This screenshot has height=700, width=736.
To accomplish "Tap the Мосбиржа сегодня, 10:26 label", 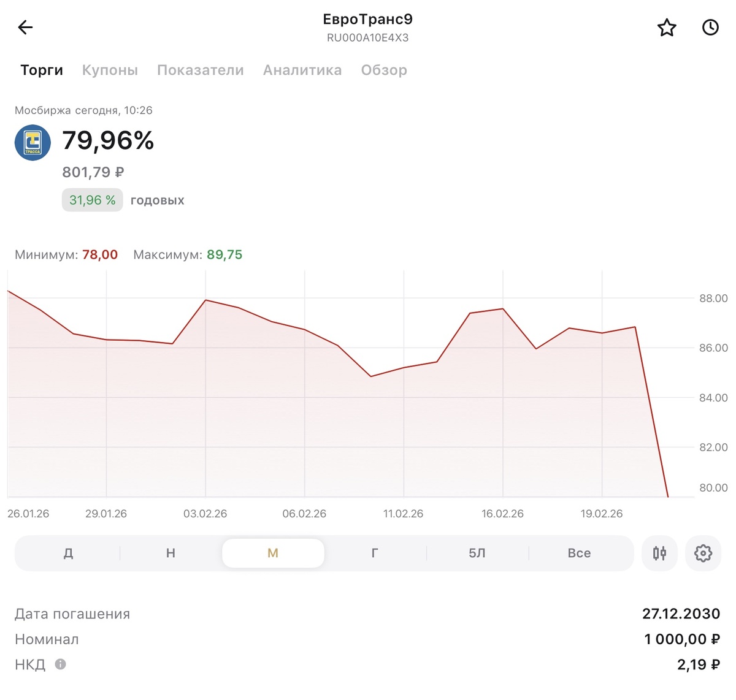I will pyautogui.click(x=83, y=110).
